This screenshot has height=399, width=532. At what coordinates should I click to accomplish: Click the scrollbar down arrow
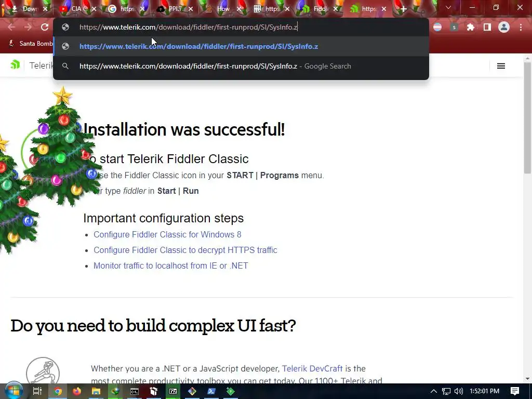click(x=527, y=379)
